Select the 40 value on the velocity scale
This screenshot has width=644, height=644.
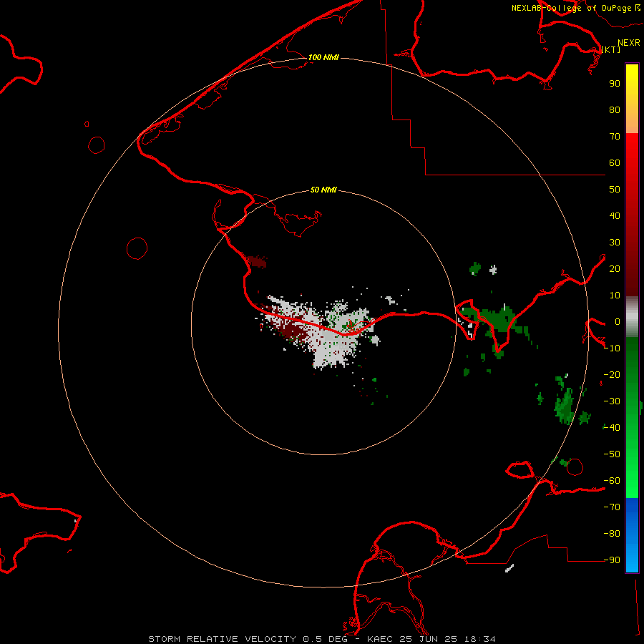coord(615,215)
